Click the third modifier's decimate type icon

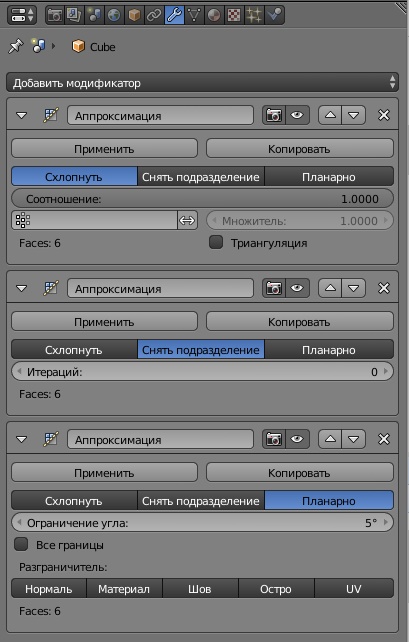pyautogui.click(x=51, y=439)
